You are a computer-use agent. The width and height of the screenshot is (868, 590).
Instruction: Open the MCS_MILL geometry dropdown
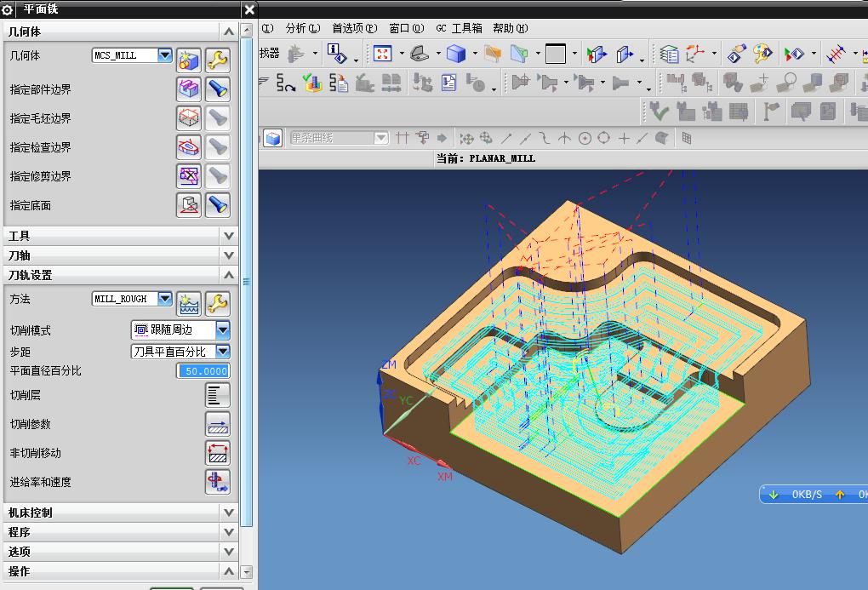(165, 55)
